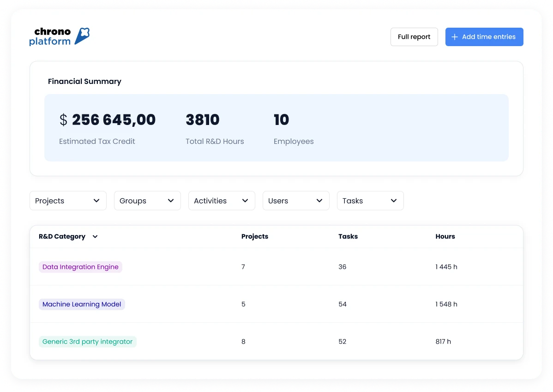Click the Data Integration Engine category tag
The height and width of the screenshot is (392, 553).
80,267
